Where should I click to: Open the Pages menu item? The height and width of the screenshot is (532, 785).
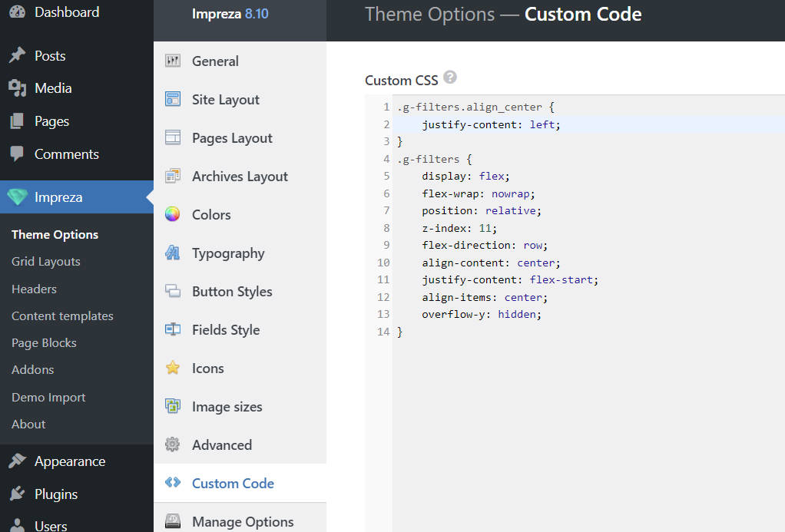[x=77, y=121]
